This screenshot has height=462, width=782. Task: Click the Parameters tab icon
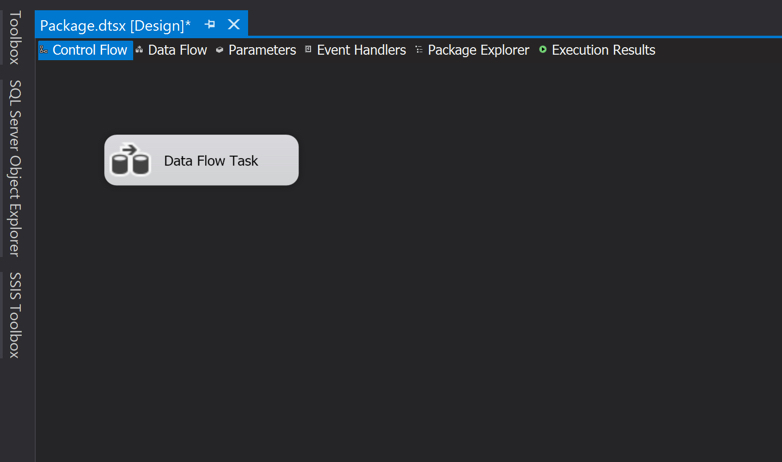pyautogui.click(x=220, y=50)
